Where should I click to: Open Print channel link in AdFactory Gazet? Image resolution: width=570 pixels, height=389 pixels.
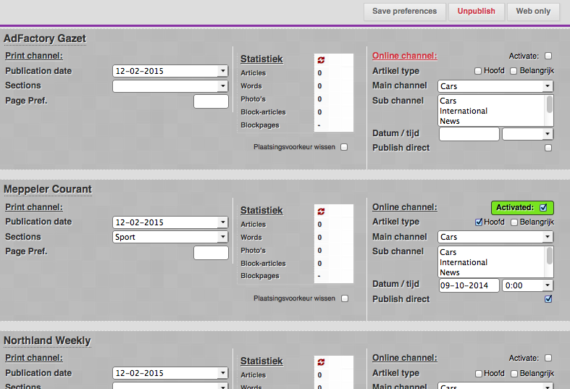tap(34, 56)
